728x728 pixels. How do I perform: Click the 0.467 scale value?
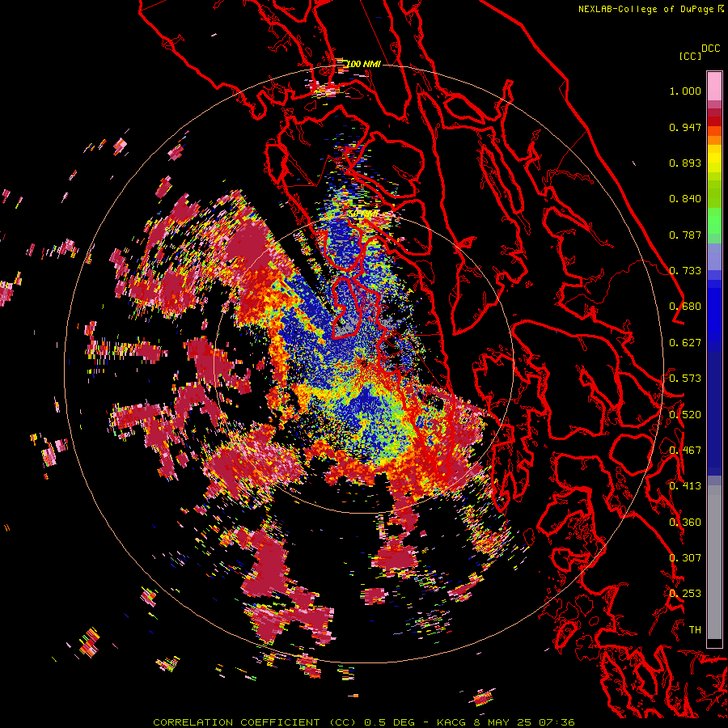tap(685, 451)
